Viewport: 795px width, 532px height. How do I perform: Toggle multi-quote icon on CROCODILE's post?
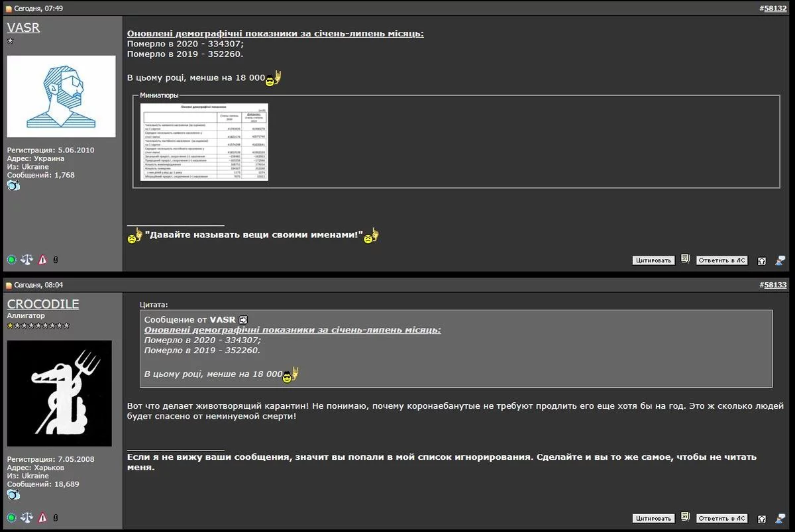[685, 517]
